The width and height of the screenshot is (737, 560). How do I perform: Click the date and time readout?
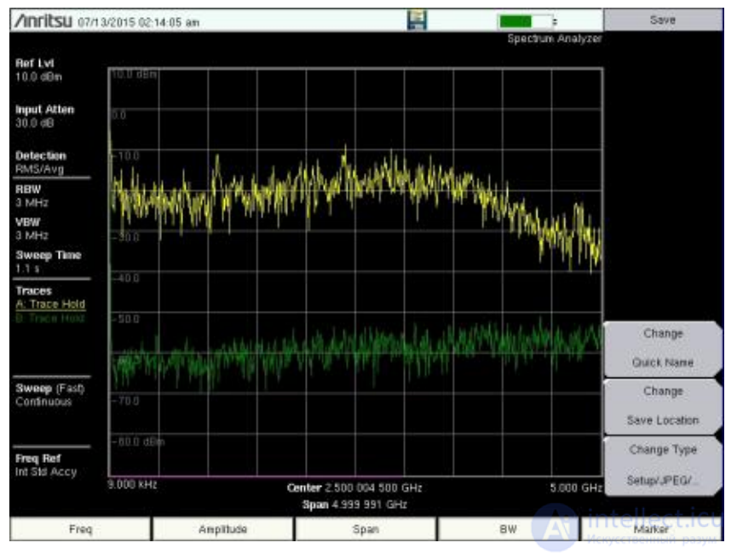click(x=139, y=22)
